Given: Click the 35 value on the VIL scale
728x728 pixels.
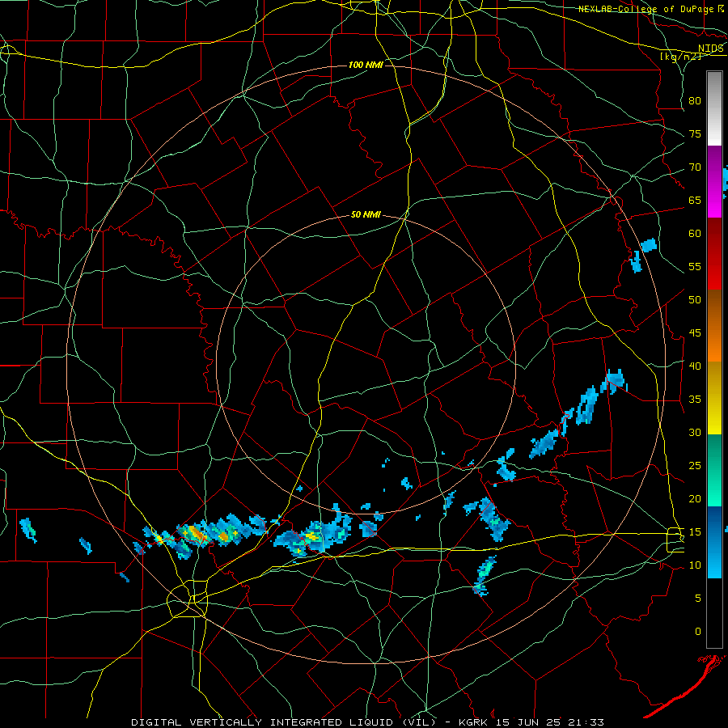Looking at the screenshot, I should [695, 400].
